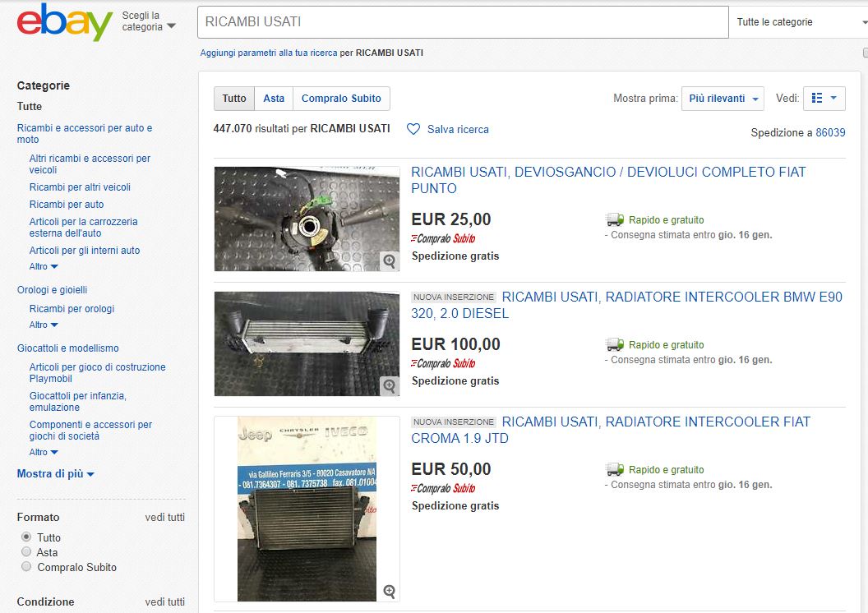Select Tutto format radio button
Viewport: 868px width, 613px height.
[x=26, y=537]
